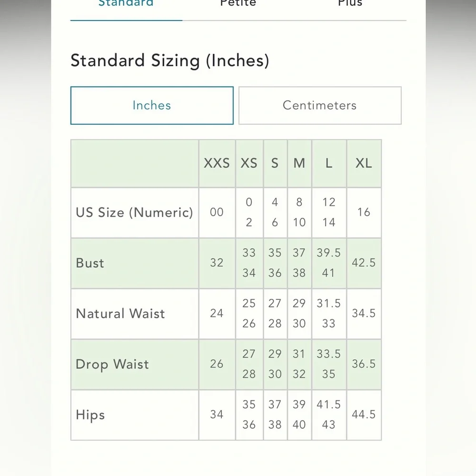
Task: Click the 42.5 bust measurement cell
Action: (x=364, y=263)
